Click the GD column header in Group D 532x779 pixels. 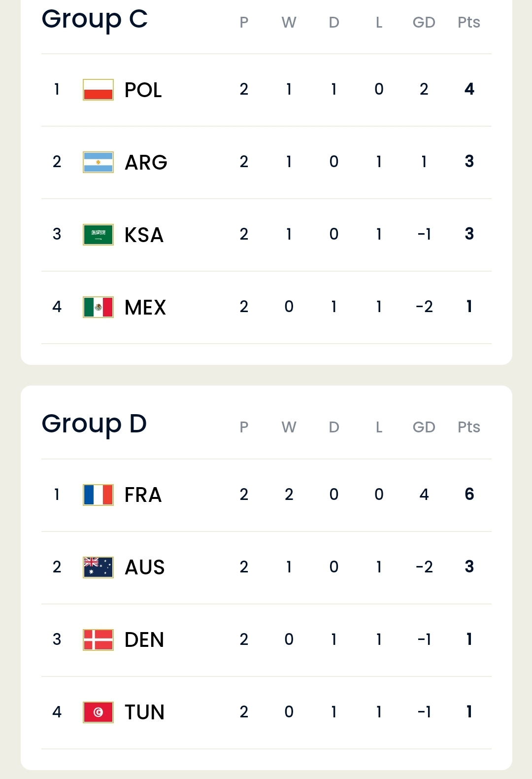(x=424, y=427)
